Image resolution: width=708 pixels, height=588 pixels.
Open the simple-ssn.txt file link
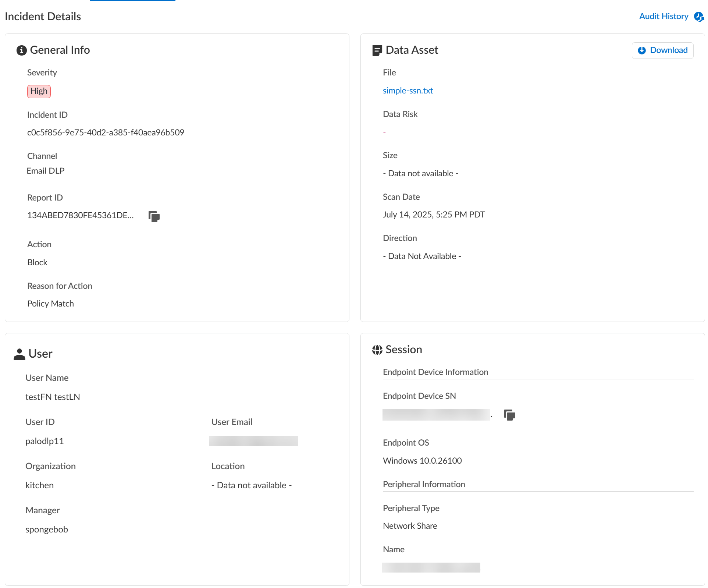(408, 91)
